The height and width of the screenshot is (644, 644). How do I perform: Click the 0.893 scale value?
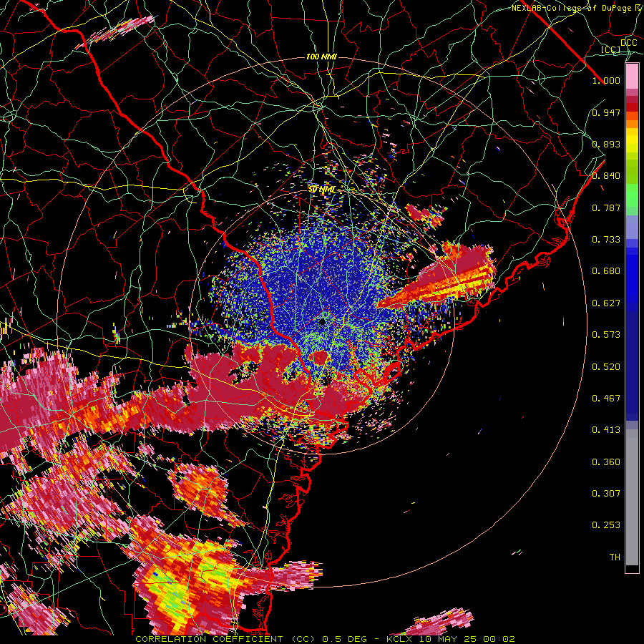point(606,144)
